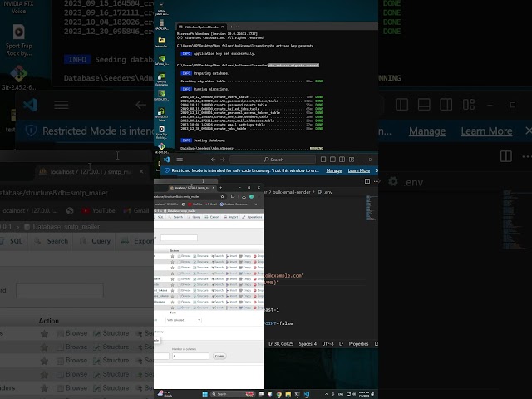The width and height of the screenshot is (532, 399).
Task: Click Ln 38, Col 29 in status bar
Action: 281,344
